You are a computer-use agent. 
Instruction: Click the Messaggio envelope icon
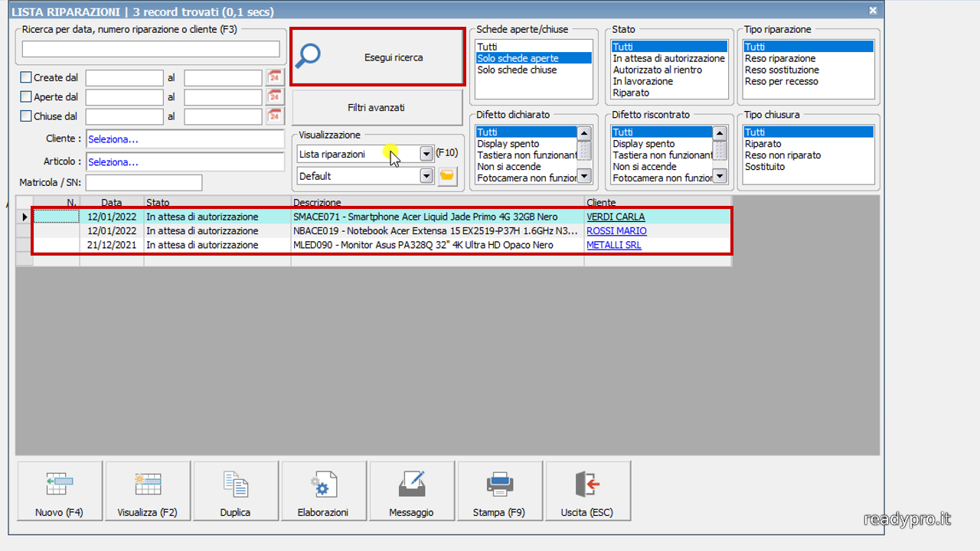tap(411, 491)
